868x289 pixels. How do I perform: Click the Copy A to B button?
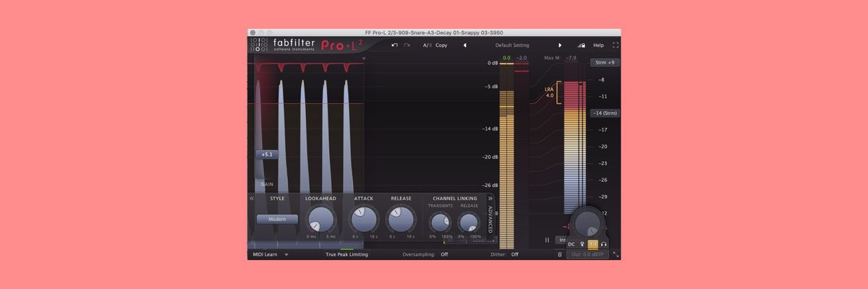pos(441,45)
